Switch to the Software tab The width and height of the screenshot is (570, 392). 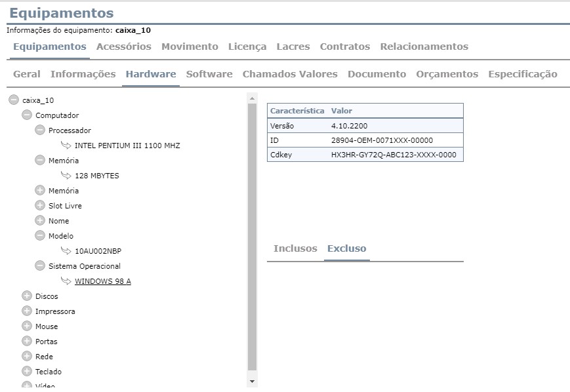(209, 74)
